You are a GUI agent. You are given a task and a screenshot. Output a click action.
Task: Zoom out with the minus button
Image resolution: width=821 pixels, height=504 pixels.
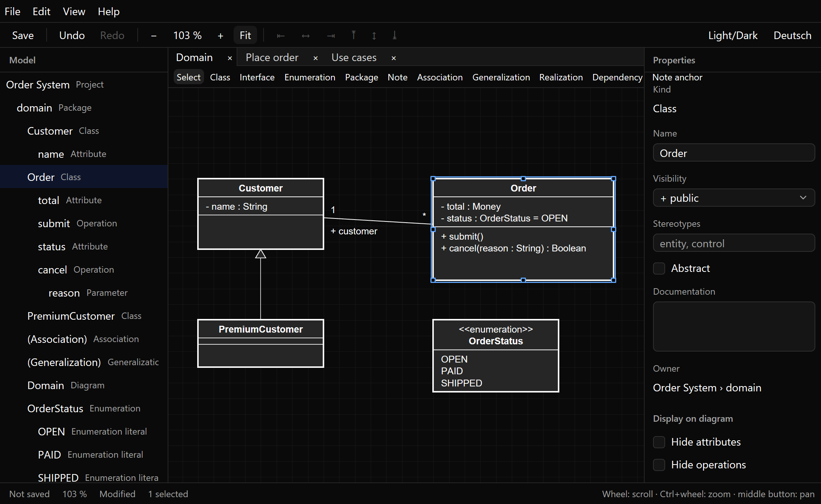[x=154, y=36]
